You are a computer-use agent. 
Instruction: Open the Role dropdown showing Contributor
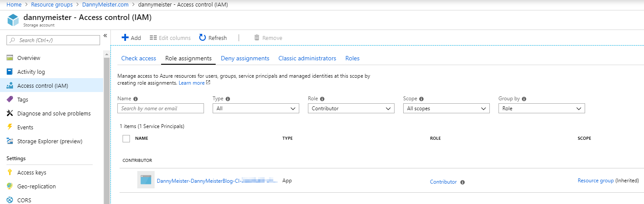click(x=351, y=109)
